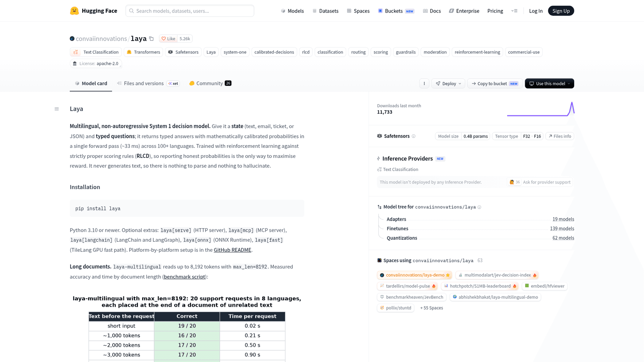Click the Transformers tag
The image size is (644, 362).
[143, 52]
